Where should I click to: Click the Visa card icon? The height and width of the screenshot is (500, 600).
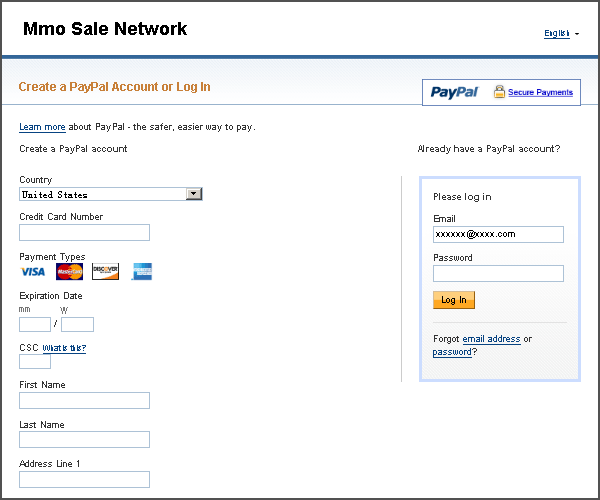coord(33,272)
